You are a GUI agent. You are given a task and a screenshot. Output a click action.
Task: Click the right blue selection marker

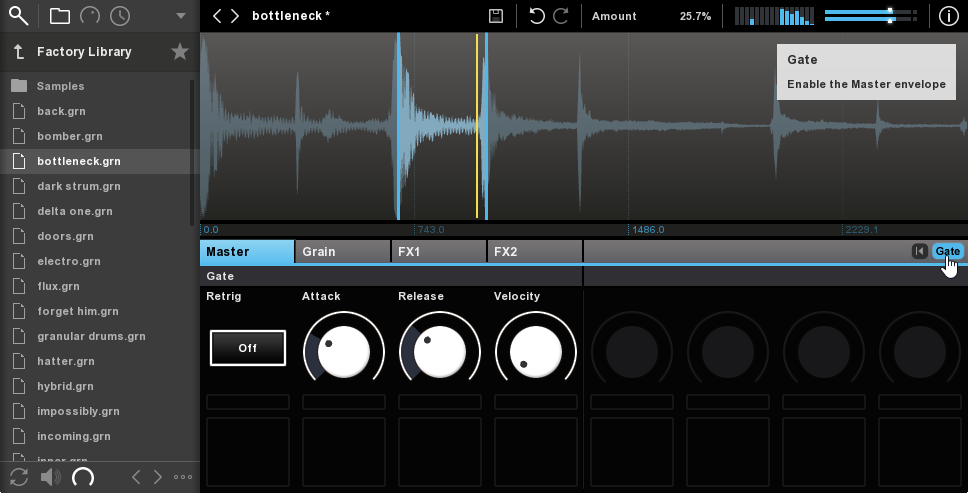[x=486, y=126]
